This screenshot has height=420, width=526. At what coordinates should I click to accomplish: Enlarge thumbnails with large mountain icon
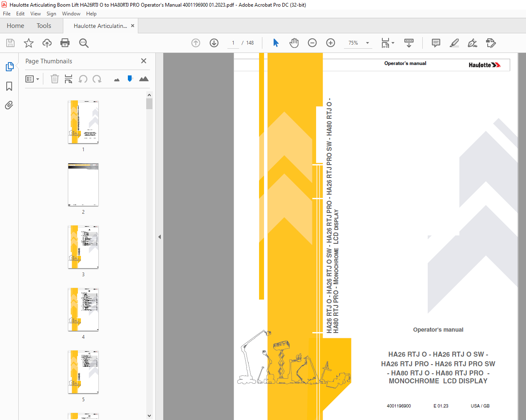coord(144,79)
